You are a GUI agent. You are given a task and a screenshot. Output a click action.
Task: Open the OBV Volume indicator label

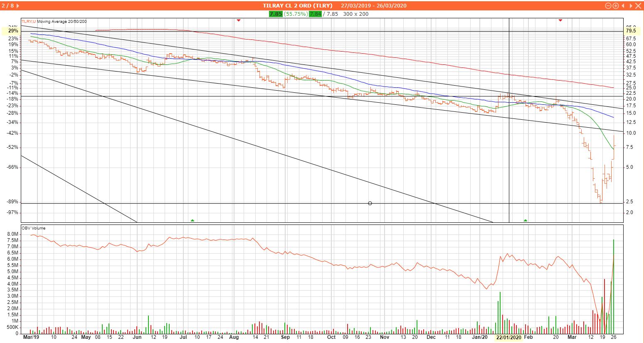pos(34,228)
